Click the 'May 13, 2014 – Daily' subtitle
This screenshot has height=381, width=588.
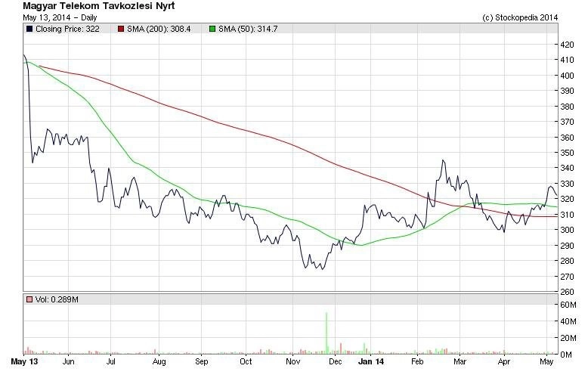60,17
